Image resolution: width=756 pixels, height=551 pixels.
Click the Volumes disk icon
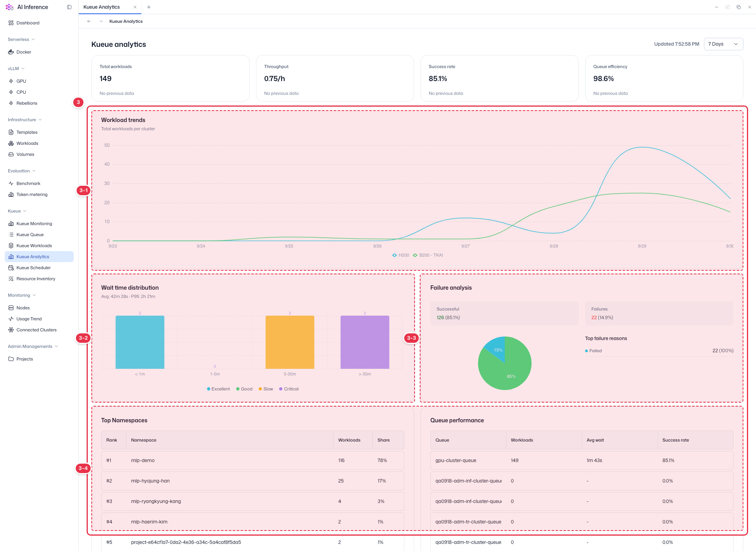coord(11,154)
